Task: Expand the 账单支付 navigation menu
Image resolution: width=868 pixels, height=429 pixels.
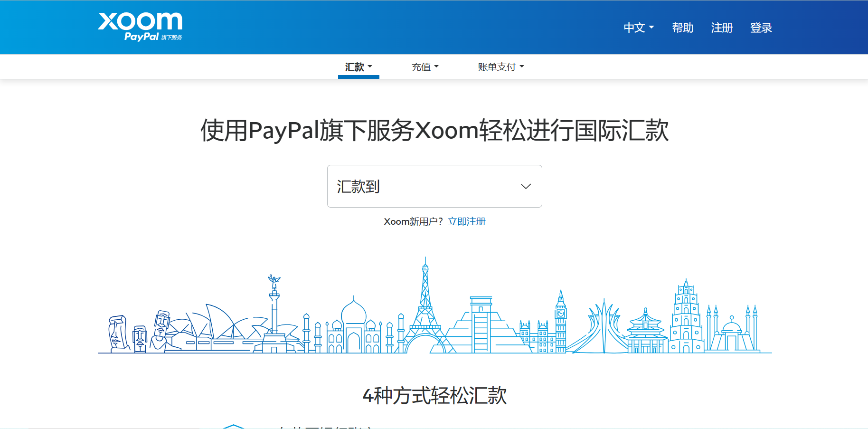Action: pos(501,67)
